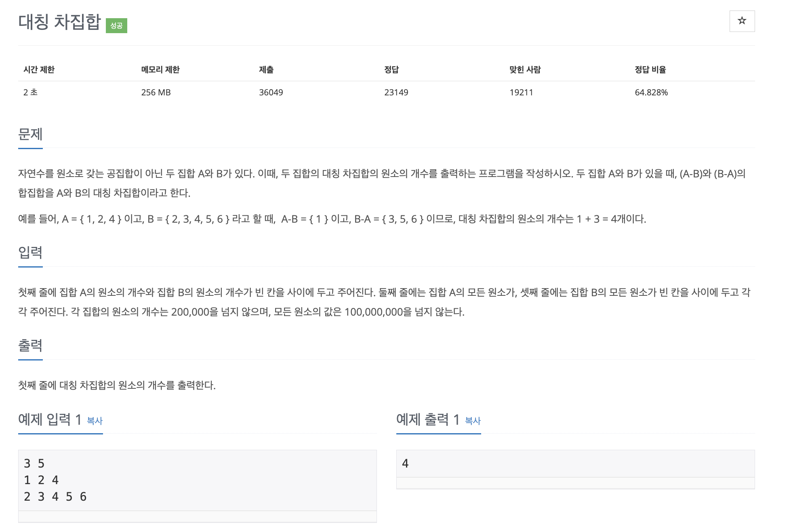The height and width of the screenshot is (531, 812).
Task: Click the 시간 제한 column header
Action: click(x=39, y=70)
